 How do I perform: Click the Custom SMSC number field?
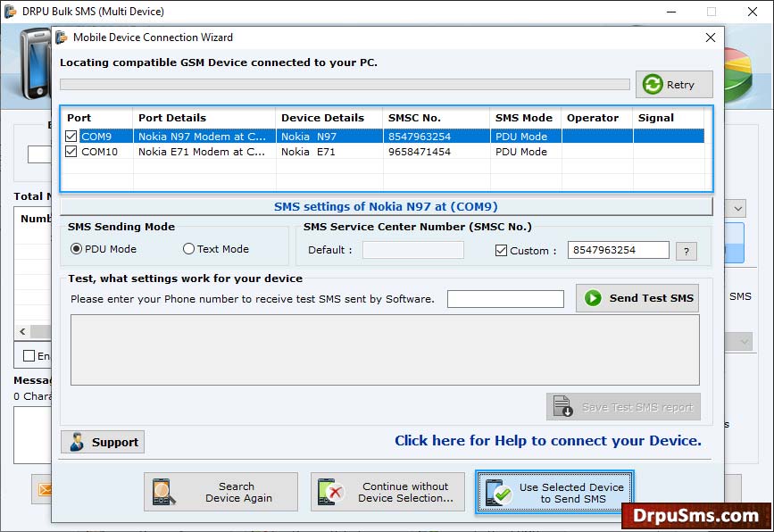(x=618, y=250)
